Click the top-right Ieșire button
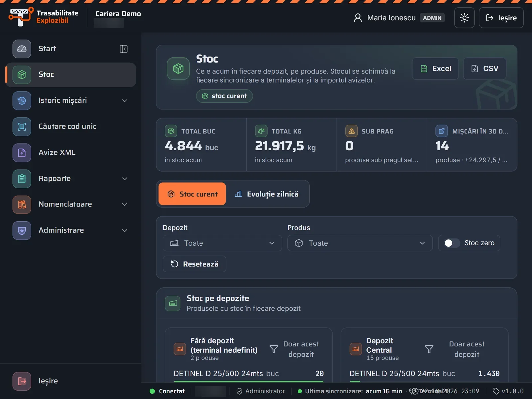Viewport: 532px width, 399px height. click(501, 18)
